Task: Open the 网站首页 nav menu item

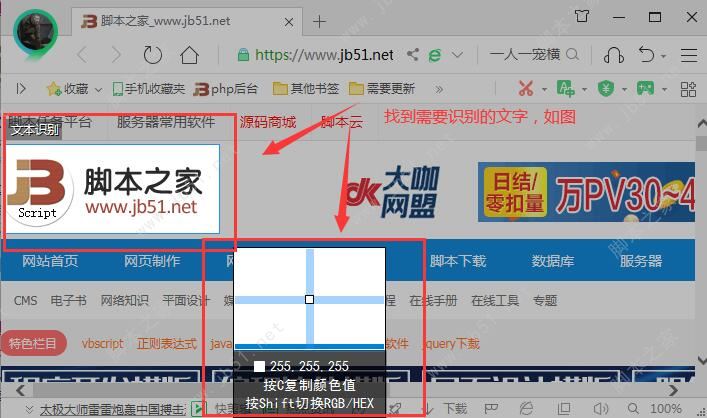Action: click(x=50, y=261)
